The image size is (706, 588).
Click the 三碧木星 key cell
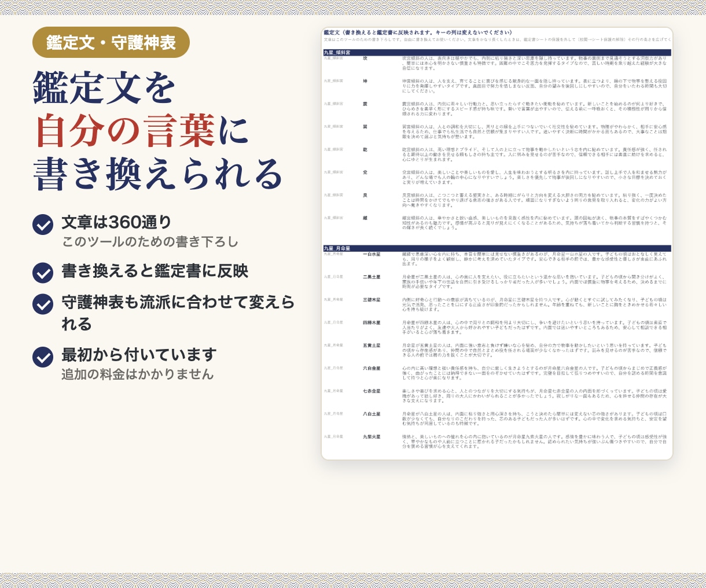[372, 300]
